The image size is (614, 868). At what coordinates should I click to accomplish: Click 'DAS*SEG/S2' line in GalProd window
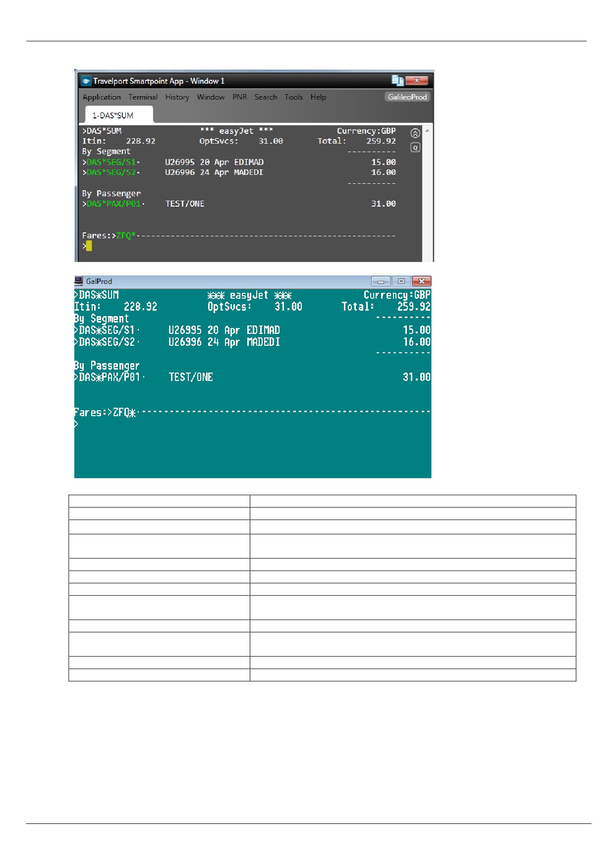point(107,342)
